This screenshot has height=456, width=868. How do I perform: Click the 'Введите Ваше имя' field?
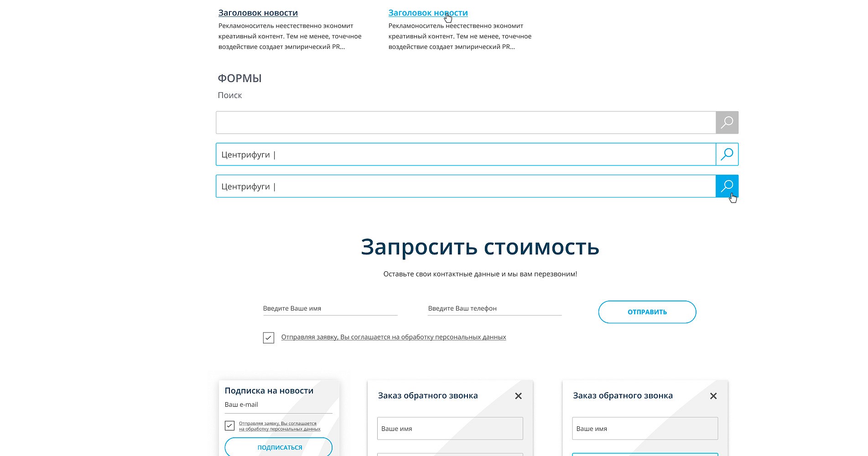pyautogui.click(x=330, y=309)
